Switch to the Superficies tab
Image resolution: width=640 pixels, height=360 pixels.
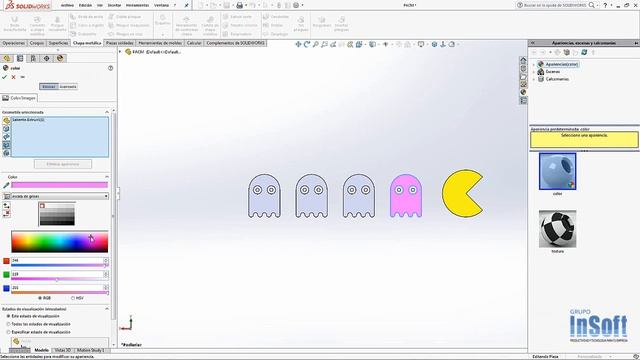click(58, 43)
